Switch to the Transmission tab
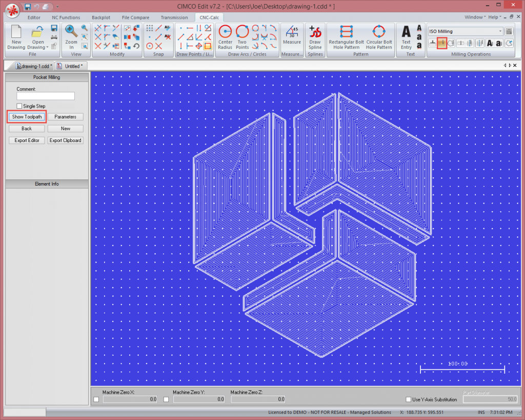This screenshot has height=420, width=525. (x=174, y=17)
